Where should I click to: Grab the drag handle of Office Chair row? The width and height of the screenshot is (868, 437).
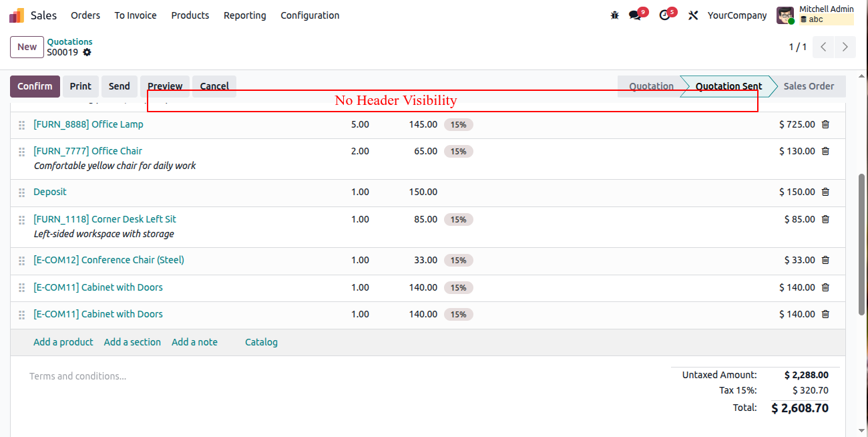coord(21,152)
